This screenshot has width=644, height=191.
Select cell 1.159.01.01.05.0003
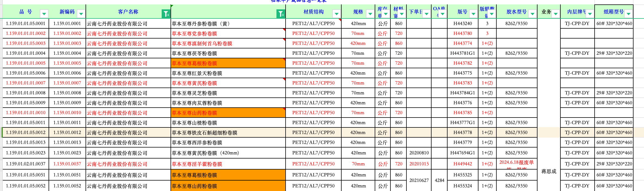coord(26,43)
